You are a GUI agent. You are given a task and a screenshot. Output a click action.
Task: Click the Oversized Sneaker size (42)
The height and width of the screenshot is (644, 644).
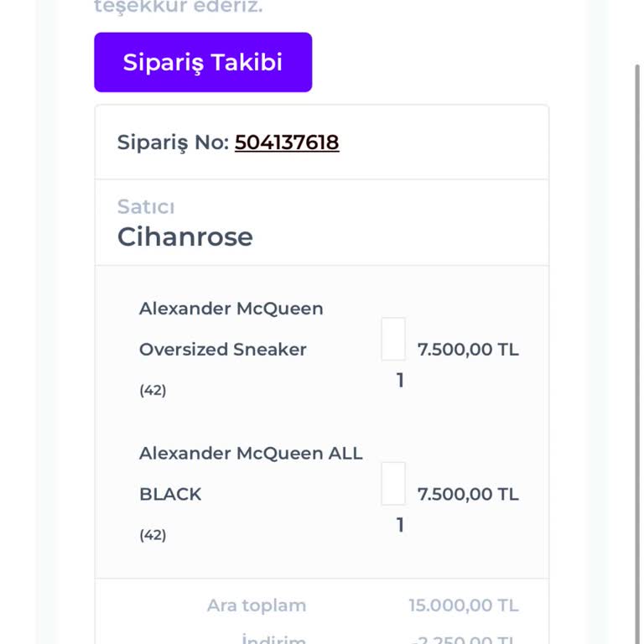pos(153,390)
